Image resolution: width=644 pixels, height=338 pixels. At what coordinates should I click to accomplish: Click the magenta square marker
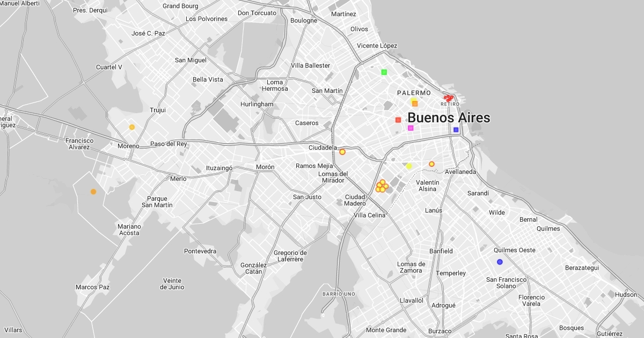coord(411,128)
